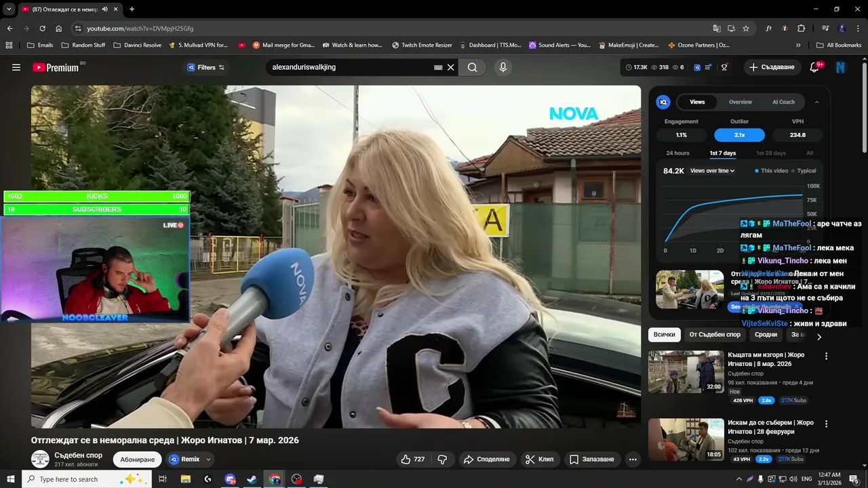Image resolution: width=868 pixels, height=488 pixels.
Task: Select the Всички filter chip
Action: (x=665, y=335)
